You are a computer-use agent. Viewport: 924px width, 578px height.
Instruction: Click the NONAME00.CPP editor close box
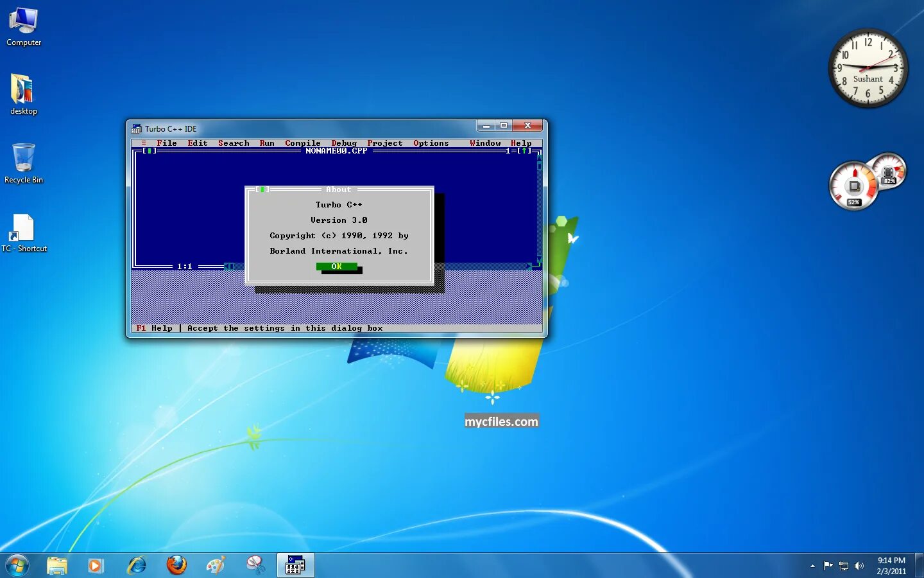point(149,151)
